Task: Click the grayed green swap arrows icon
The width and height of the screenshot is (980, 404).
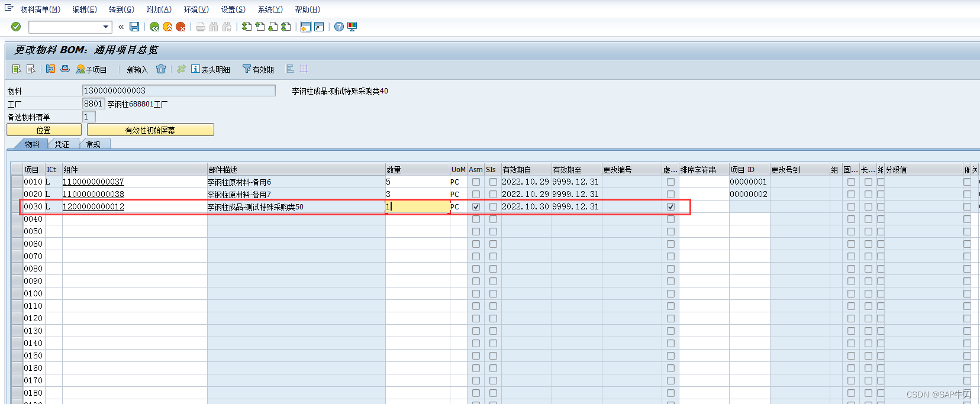Action: 182,69
